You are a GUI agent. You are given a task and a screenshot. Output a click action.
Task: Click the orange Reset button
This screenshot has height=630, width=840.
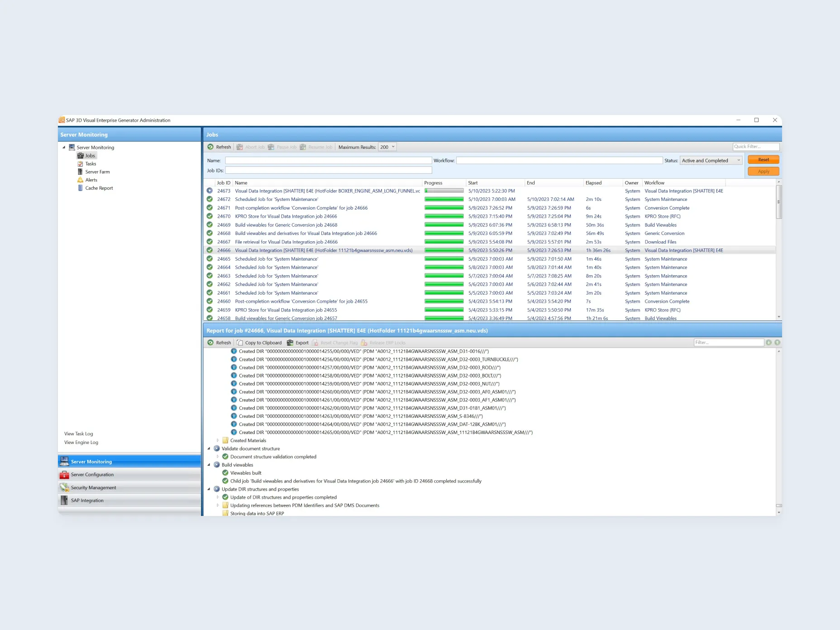(x=764, y=160)
